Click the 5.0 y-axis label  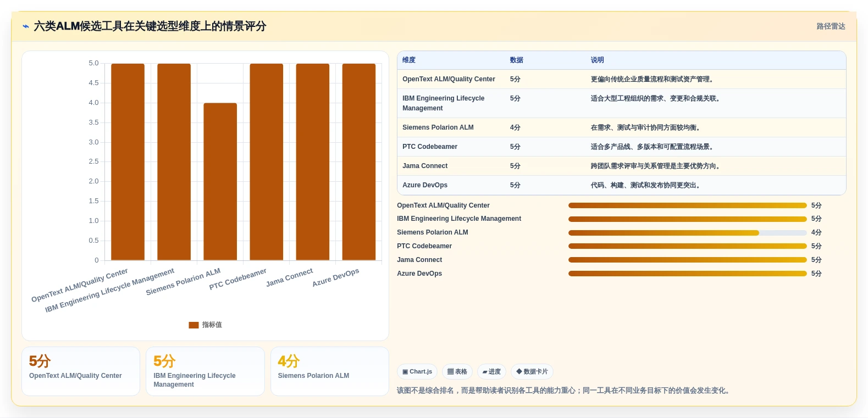[x=93, y=63]
